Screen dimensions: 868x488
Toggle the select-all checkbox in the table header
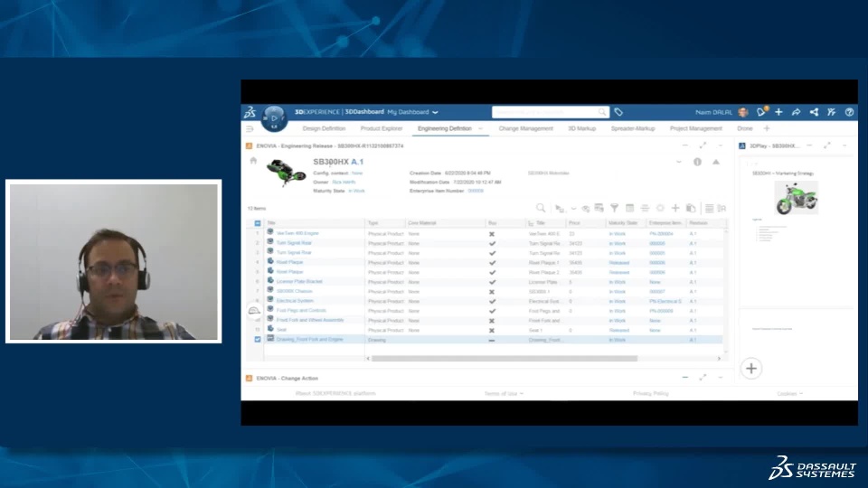258,223
